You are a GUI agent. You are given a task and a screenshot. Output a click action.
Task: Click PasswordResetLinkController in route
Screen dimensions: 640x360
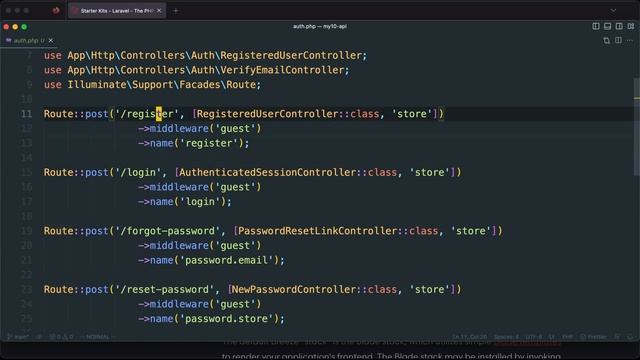(318, 231)
